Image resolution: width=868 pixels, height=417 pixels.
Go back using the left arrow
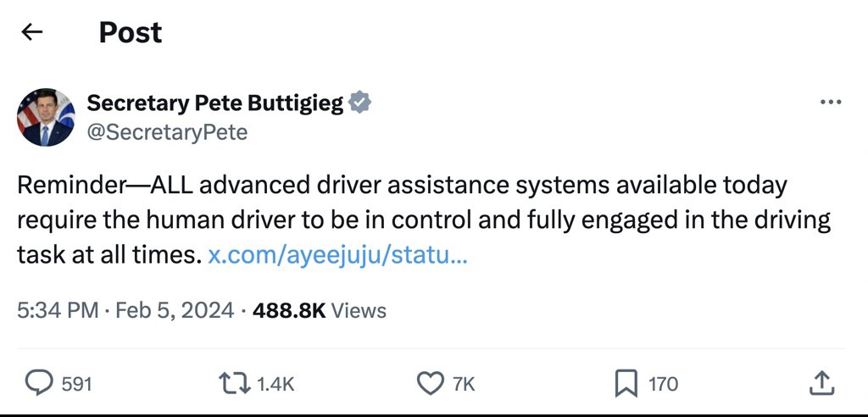[32, 33]
